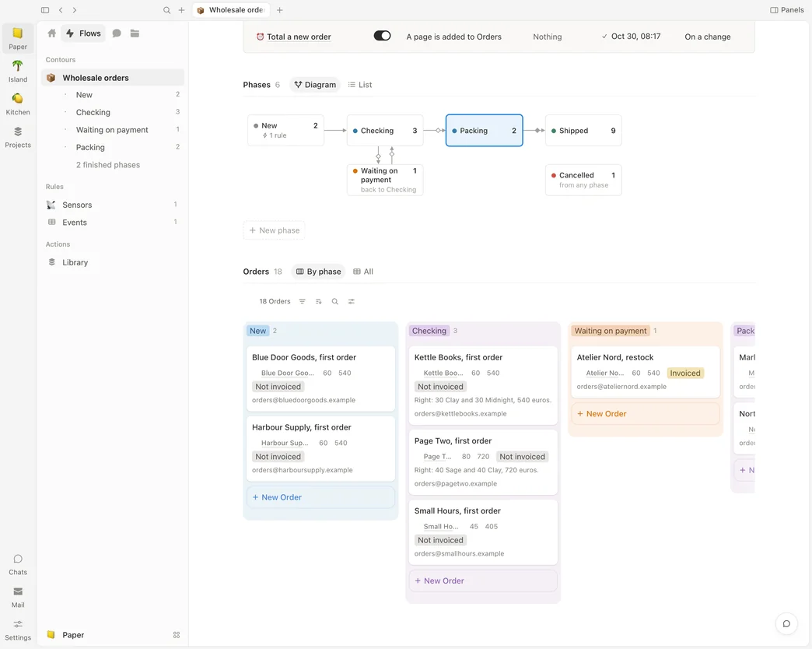Open the Panels button
This screenshot has height=649, width=812.
tap(786, 10)
